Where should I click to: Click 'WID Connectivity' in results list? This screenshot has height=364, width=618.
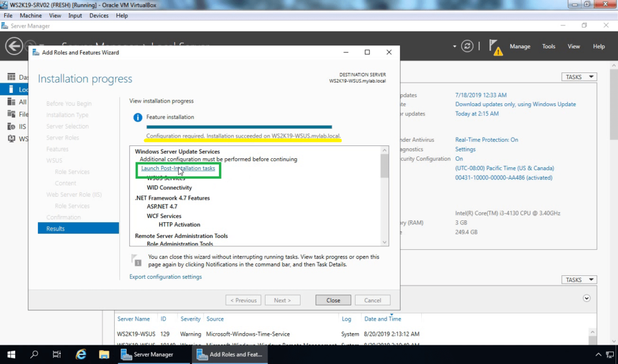point(169,188)
